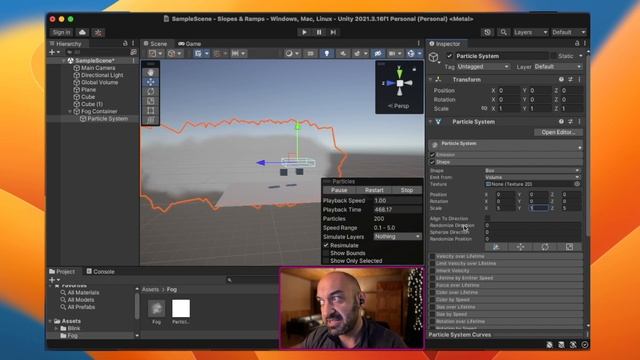
Task: Click the green Y axis cone on gizmo
Action: click(400, 73)
